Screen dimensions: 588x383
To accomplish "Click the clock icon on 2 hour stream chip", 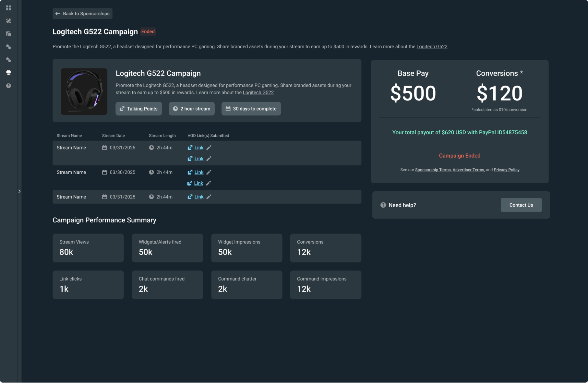I will [x=175, y=109].
